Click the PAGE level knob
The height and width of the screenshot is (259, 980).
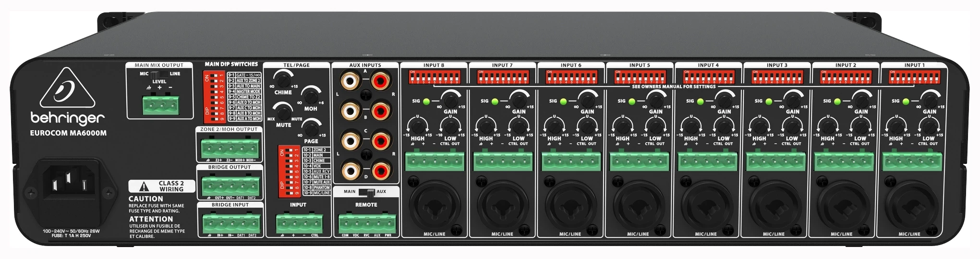click(x=311, y=129)
